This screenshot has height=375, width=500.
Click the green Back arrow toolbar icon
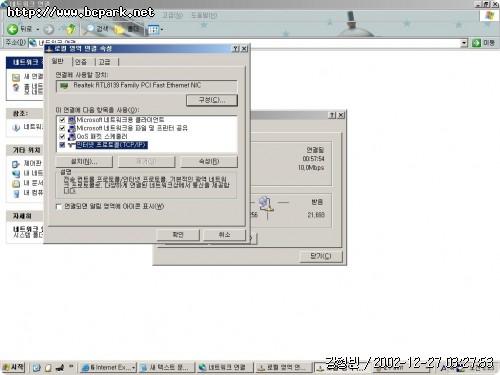pos(12,29)
